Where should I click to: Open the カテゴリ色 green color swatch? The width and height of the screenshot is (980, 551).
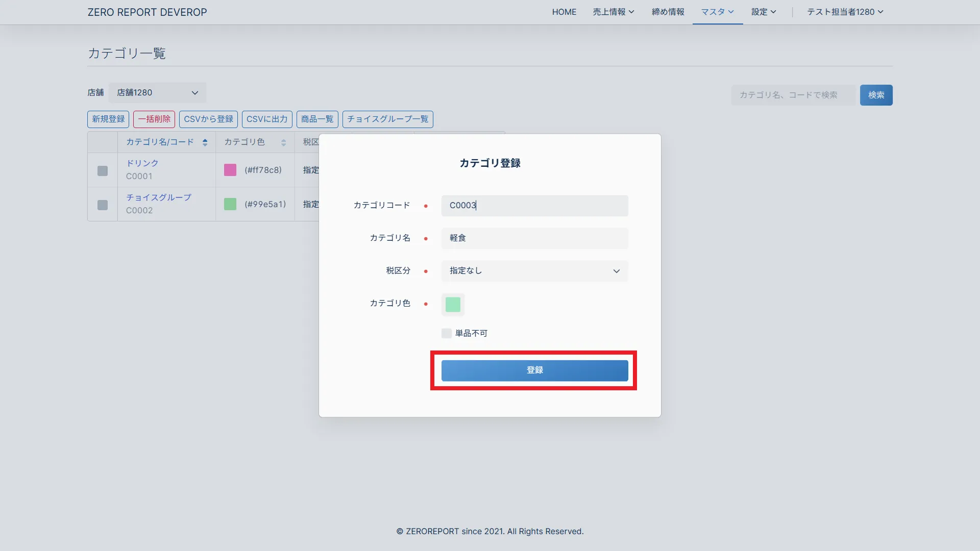point(453,305)
